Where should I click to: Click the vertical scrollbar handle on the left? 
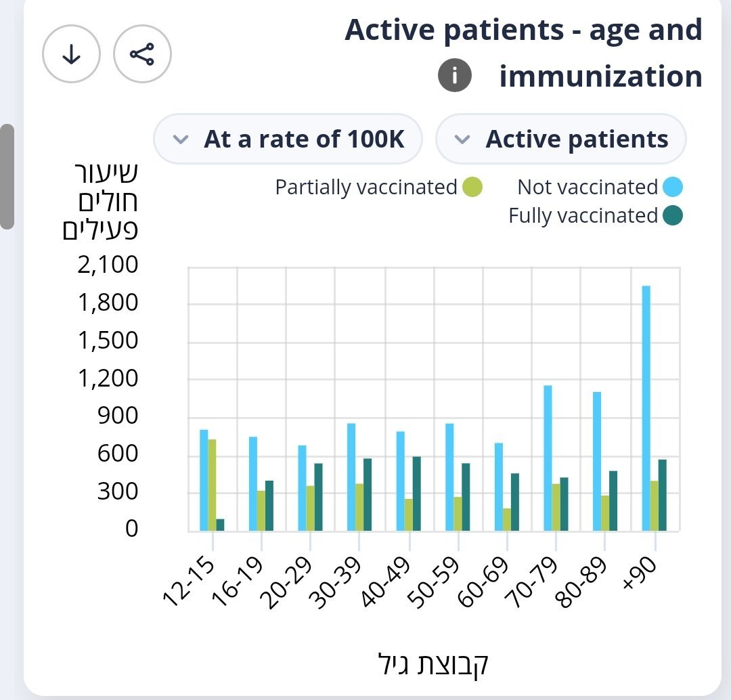pos(7,176)
